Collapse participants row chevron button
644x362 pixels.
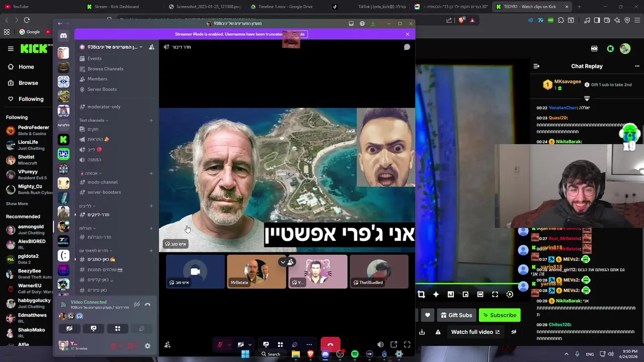point(283,262)
